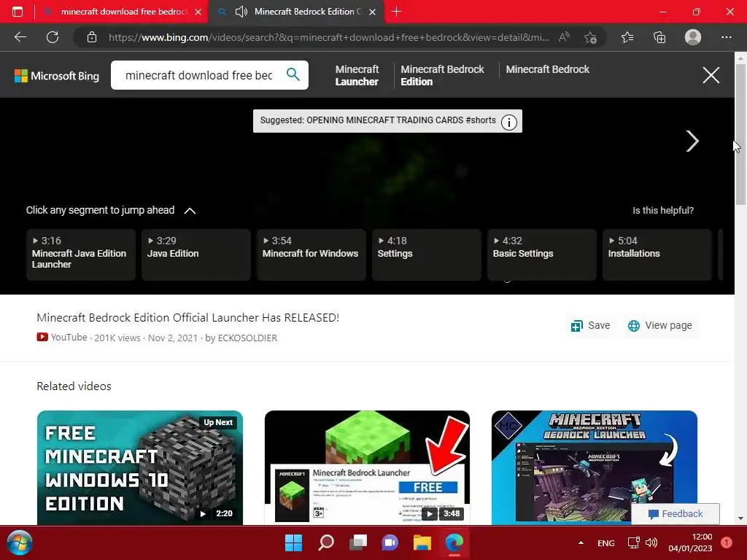Collapse the jump ahead segments chevron
This screenshot has width=747, height=560.
(190, 211)
